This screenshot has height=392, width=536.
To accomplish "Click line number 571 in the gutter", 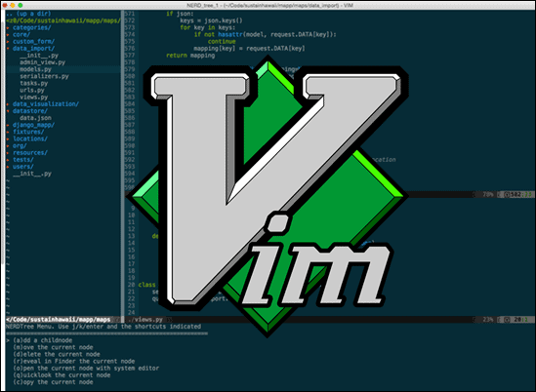I will click(130, 14).
